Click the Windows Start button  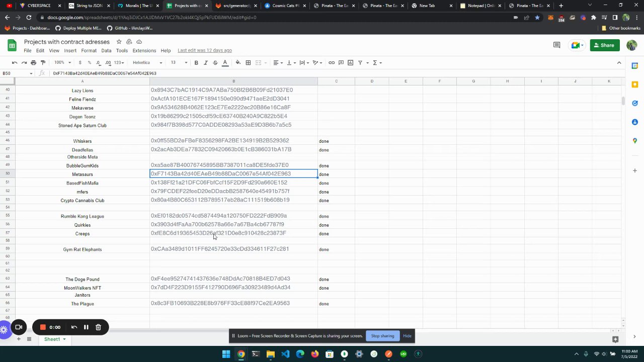[x=226, y=354]
